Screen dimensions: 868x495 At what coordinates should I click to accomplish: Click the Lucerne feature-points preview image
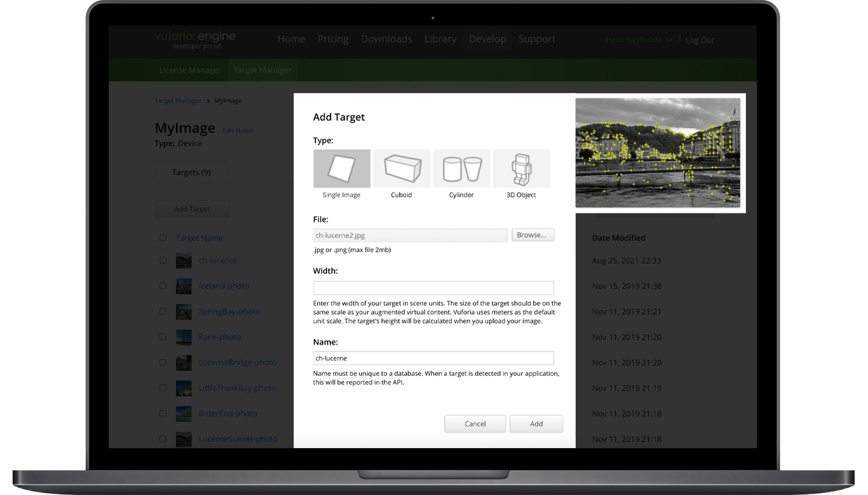(658, 153)
